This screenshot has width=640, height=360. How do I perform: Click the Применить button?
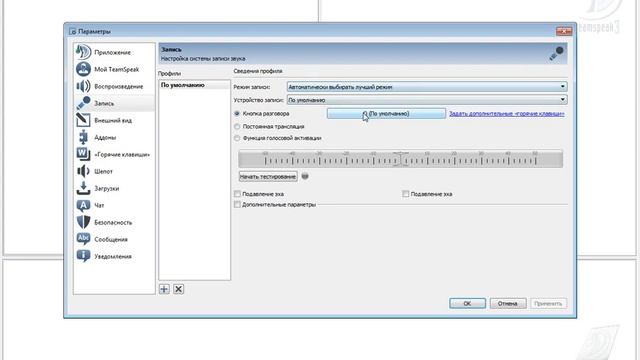[x=548, y=303]
